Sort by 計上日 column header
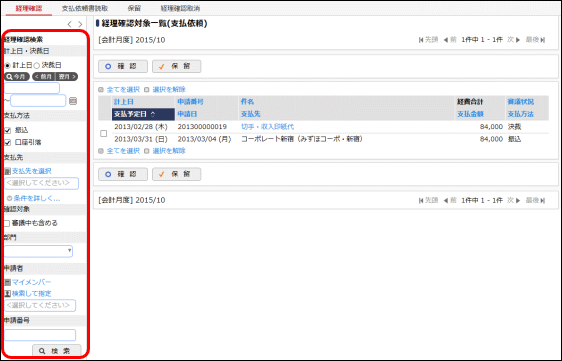The width and height of the screenshot is (562, 361). point(124,102)
